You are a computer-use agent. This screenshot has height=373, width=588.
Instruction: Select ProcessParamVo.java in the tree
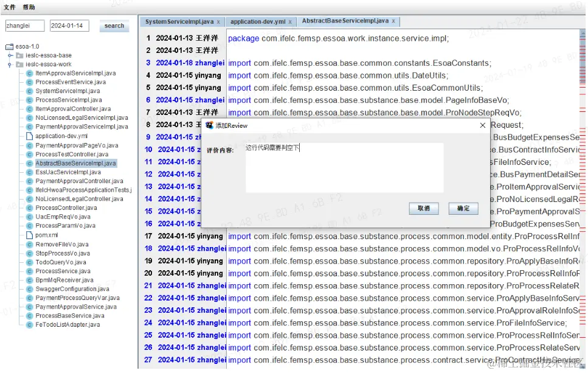coord(65,226)
